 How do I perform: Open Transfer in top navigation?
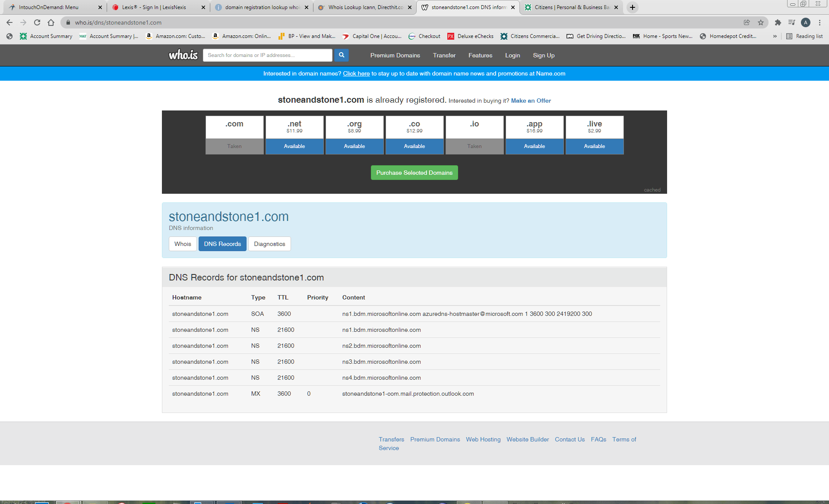[444, 55]
